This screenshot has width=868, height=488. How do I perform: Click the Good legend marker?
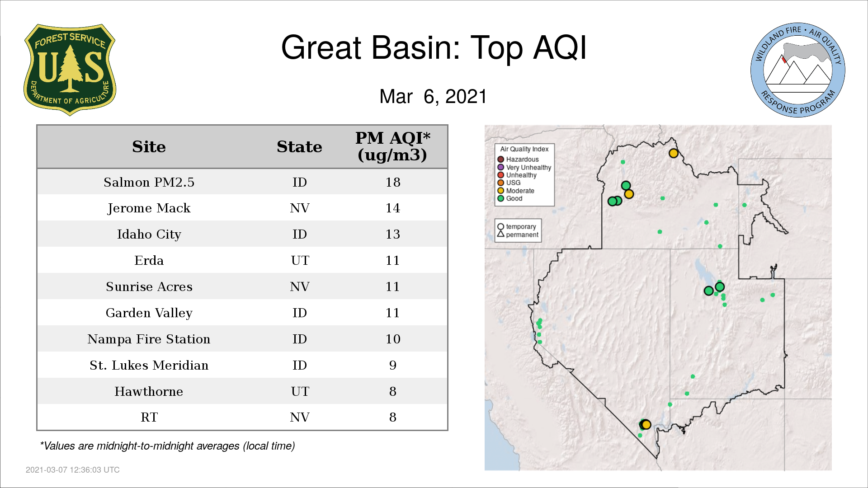click(500, 198)
